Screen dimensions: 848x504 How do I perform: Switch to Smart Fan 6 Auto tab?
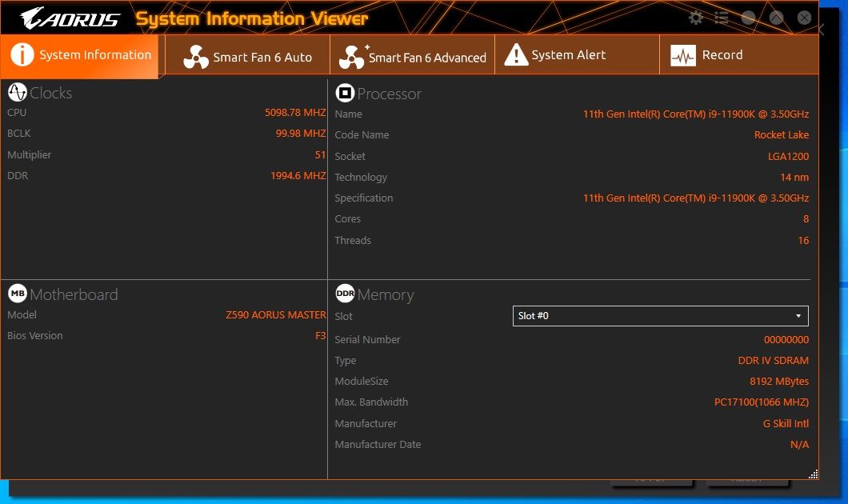click(x=248, y=55)
